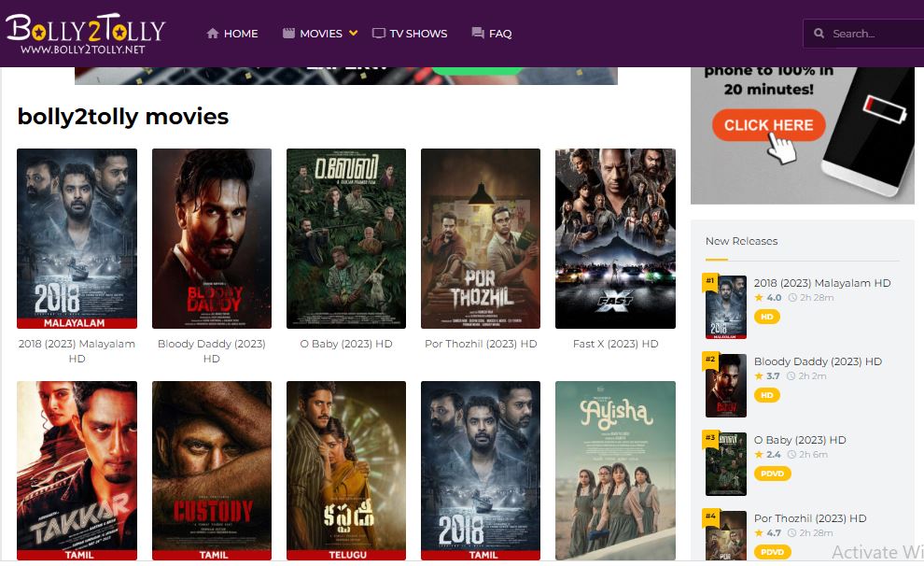Click grid title 'Por Thozhil (2023) HD'
This screenshot has width=924, height=566.
click(x=481, y=344)
